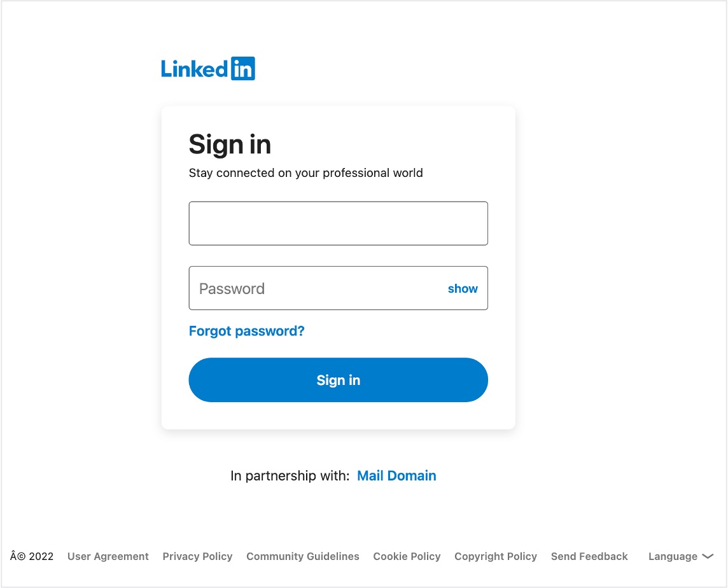Click the "Stay connected" tagline text
Screen dimensions: 728x588
coord(305,172)
